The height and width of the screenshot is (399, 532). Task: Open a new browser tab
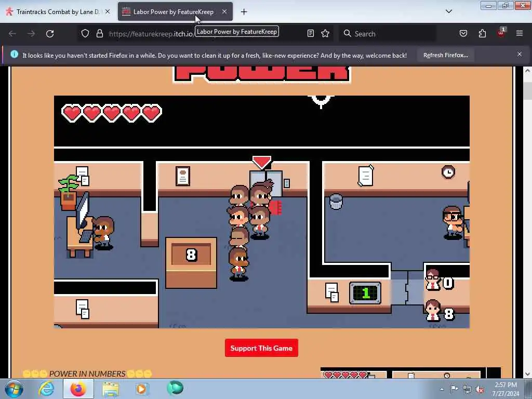click(x=244, y=12)
